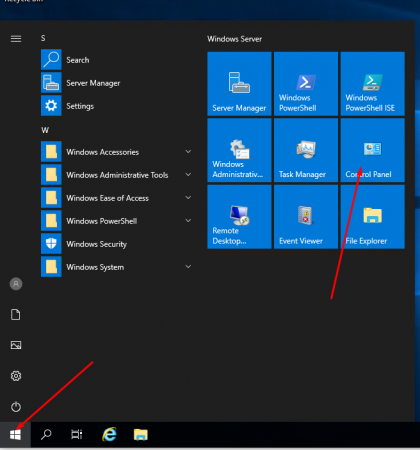420x450 pixels.
Task: Click the hamburger menu icon in Start
Action: (16, 39)
